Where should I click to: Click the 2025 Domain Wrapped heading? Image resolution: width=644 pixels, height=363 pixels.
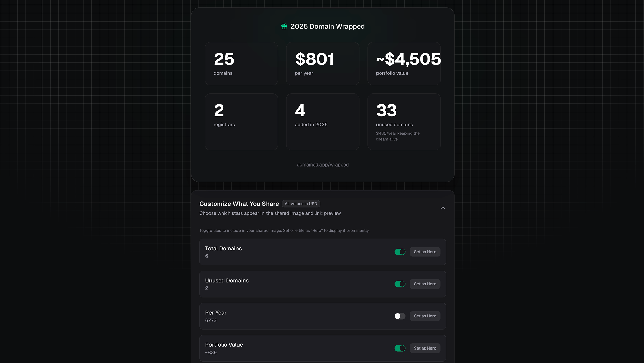(x=327, y=26)
